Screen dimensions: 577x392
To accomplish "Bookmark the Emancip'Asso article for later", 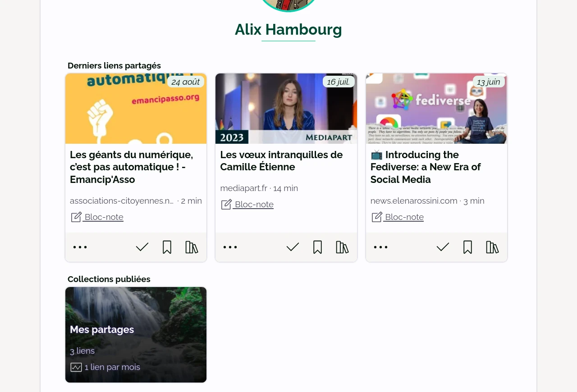I will pos(167,247).
